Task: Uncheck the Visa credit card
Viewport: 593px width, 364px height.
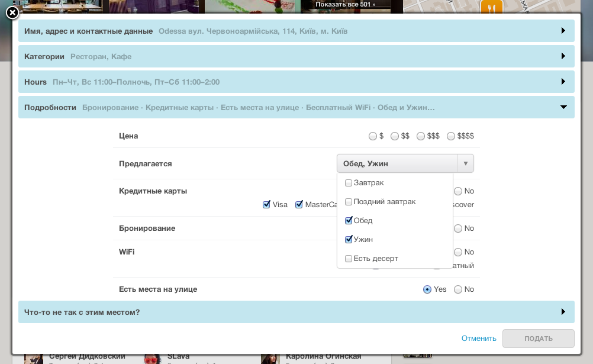Action: (x=266, y=204)
